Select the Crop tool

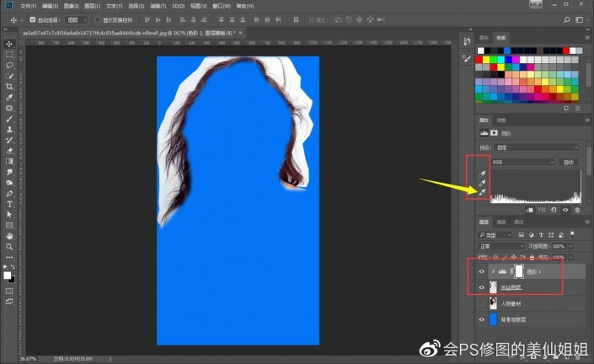9,87
